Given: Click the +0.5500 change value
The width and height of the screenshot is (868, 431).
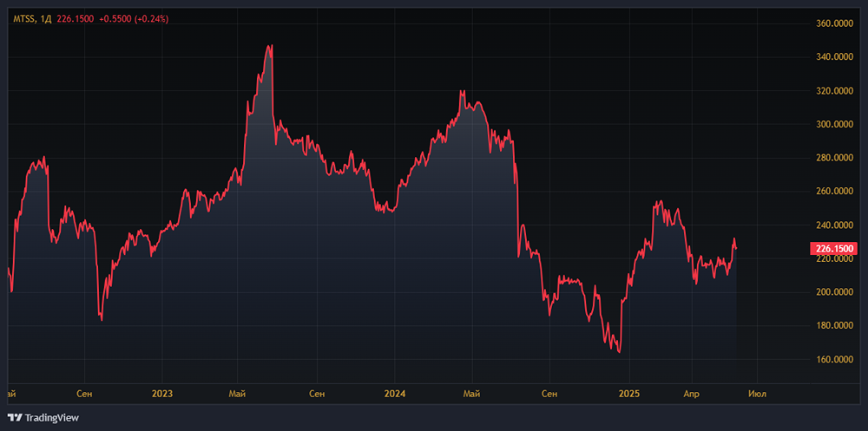Looking at the screenshot, I should [115, 19].
